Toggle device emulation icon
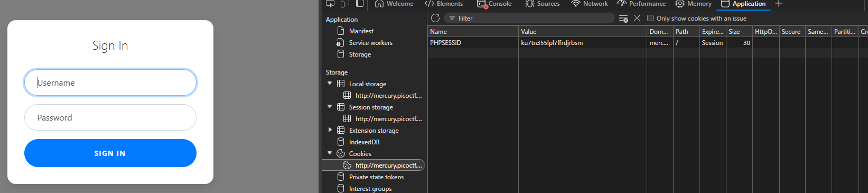The height and width of the screenshot is (193, 868). click(344, 3)
